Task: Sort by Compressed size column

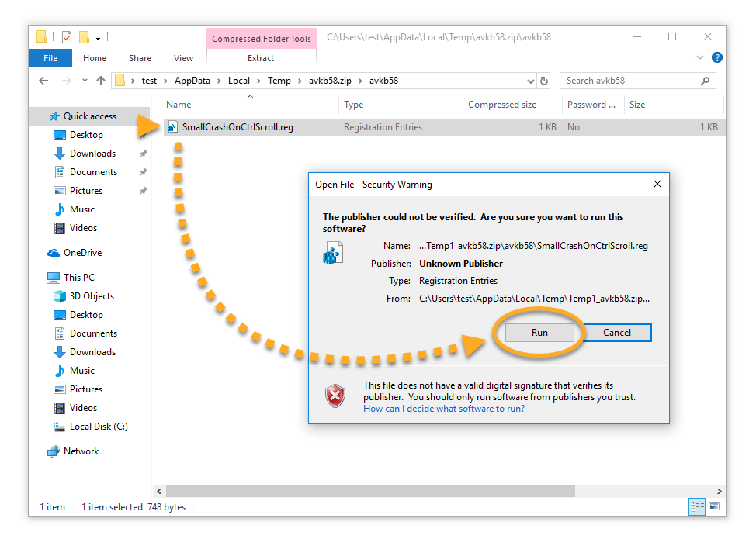Action: pos(512,105)
